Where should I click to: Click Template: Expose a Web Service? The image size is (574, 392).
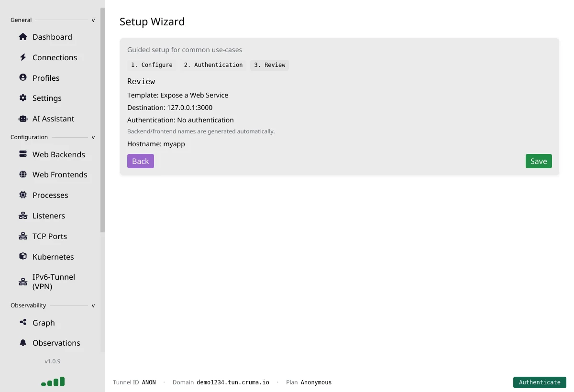click(177, 95)
